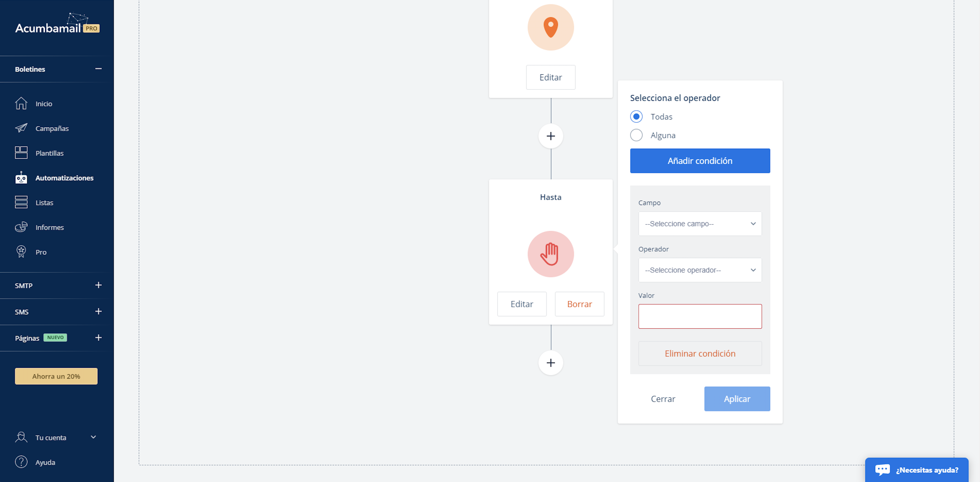Click the orange location pin icon
Screen dimensions: 980x482
551,27
